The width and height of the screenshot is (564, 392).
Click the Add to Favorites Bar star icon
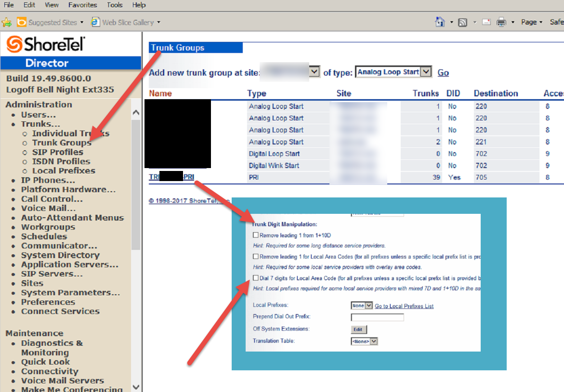[x=6, y=22]
